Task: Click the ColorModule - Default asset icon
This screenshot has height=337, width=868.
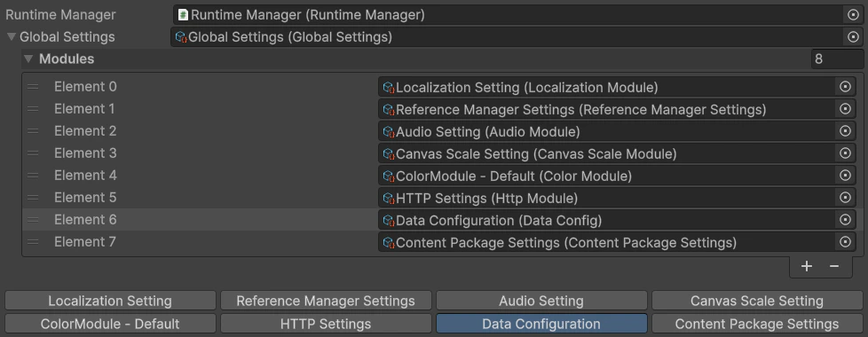Action: point(389,176)
